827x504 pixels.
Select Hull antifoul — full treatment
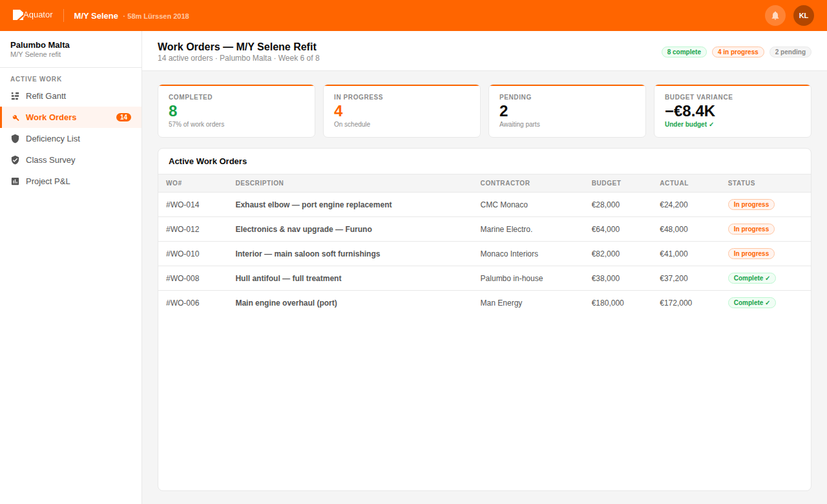pos(288,278)
